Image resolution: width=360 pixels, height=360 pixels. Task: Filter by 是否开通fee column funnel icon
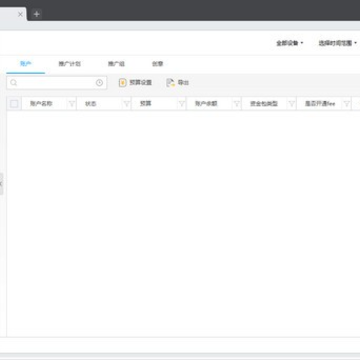click(347, 104)
